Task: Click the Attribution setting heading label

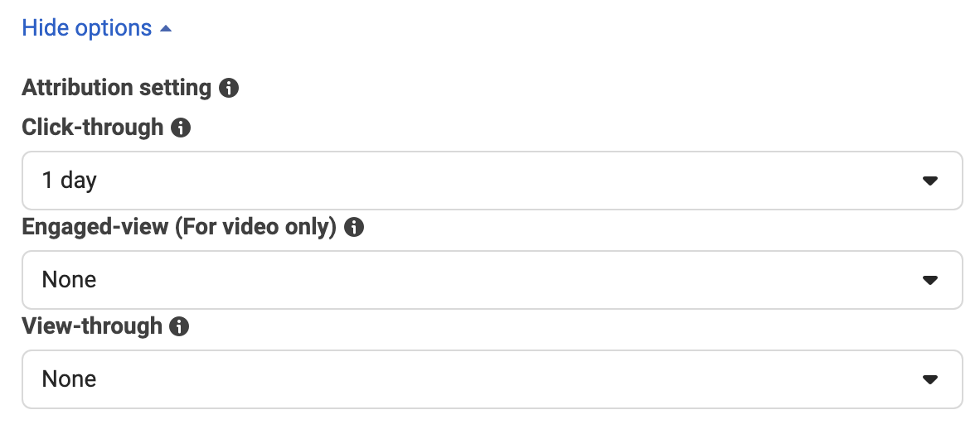Action: tap(117, 88)
